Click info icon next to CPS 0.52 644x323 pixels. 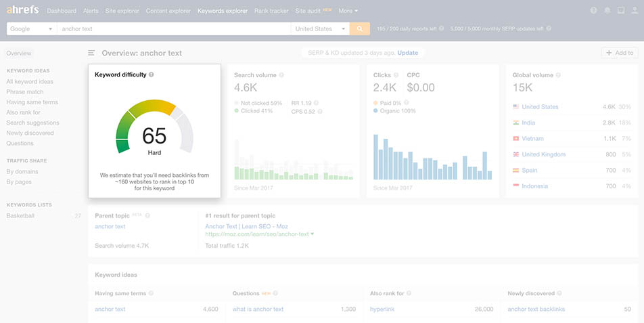pos(320,112)
